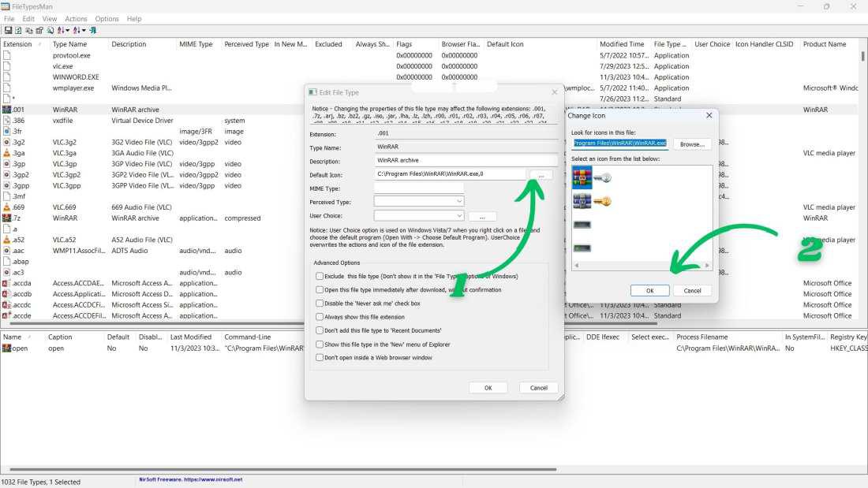Click the Refresh toolbar icon
The height and width of the screenshot is (488, 868).
tap(18, 31)
